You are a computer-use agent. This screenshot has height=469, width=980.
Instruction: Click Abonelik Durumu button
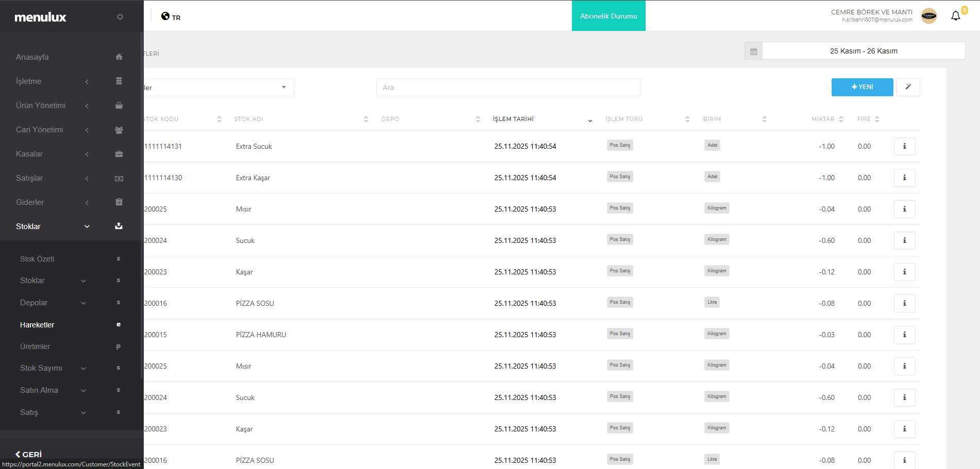609,16
